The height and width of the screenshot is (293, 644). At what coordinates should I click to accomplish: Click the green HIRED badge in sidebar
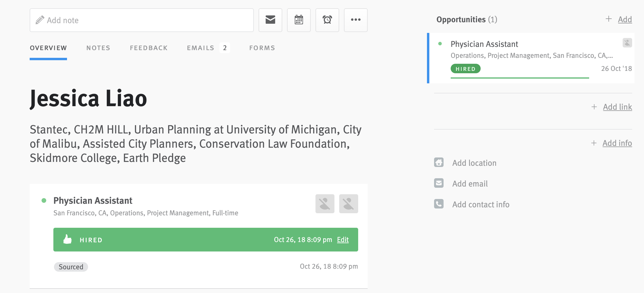click(466, 69)
